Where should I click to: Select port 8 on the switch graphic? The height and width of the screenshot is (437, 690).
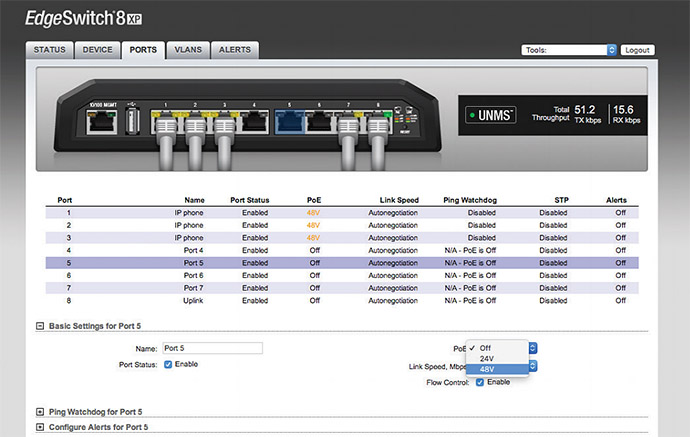click(x=378, y=122)
